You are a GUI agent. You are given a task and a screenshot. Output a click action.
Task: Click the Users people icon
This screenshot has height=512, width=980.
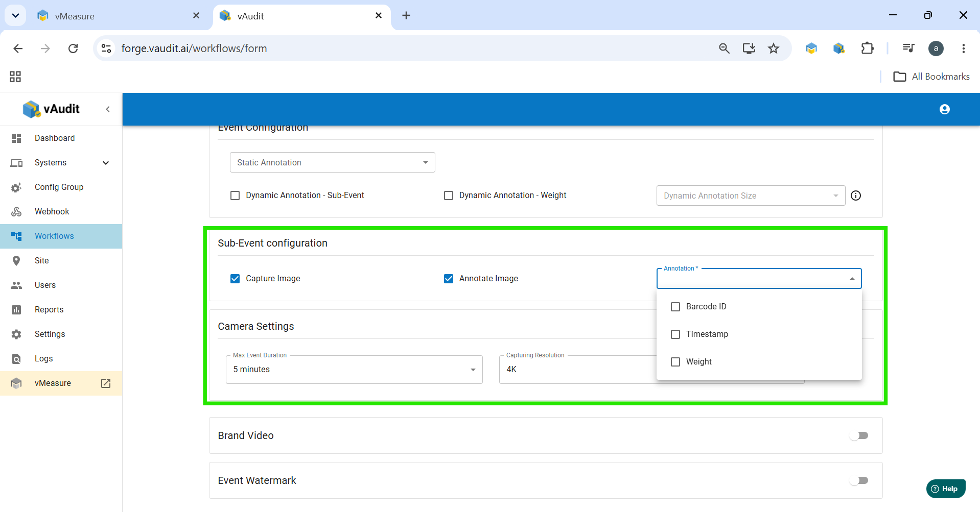point(16,285)
